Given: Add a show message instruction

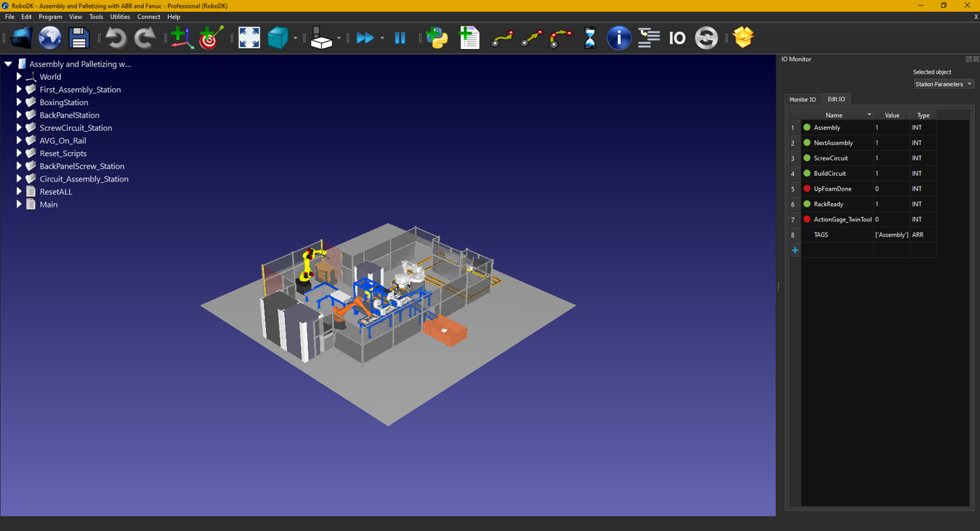Looking at the screenshot, I should (x=619, y=38).
